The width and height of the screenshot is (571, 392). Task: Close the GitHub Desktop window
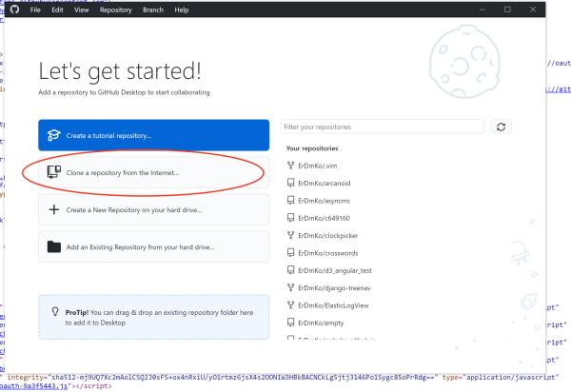pos(532,10)
